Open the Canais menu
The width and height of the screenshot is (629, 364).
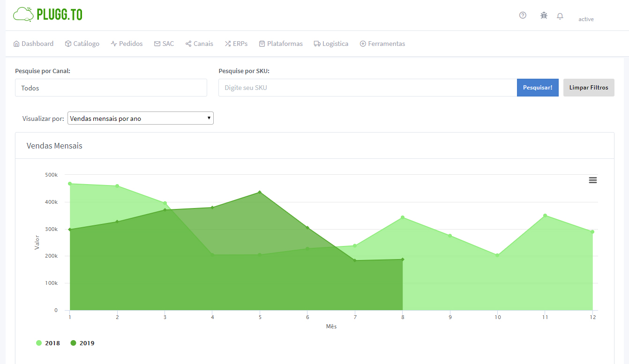click(x=199, y=44)
